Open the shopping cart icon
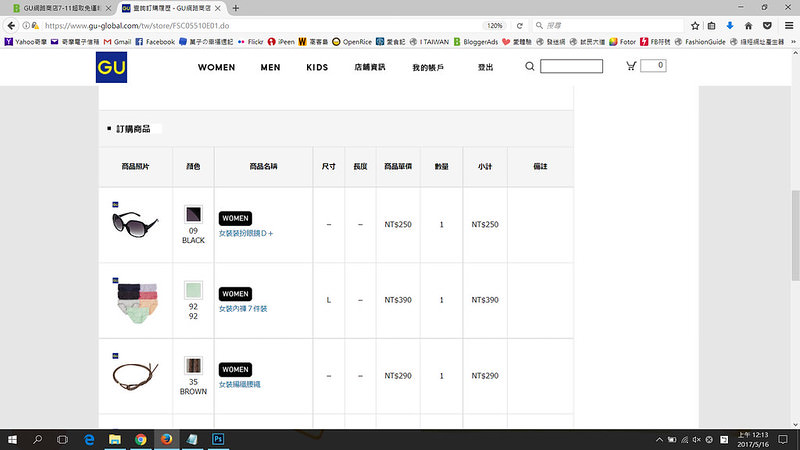Image resolution: width=800 pixels, height=450 pixels. click(x=631, y=66)
